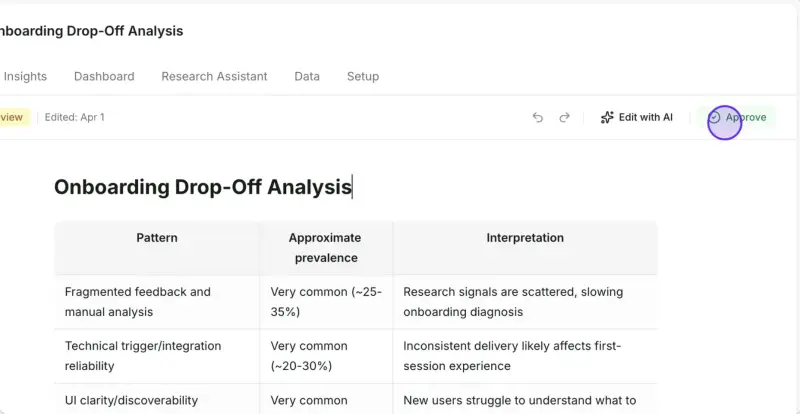Image resolution: width=800 pixels, height=414 pixels.
Task: Click the Technical trigger/integration reliability cell
Action: click(x=157, y=356)
